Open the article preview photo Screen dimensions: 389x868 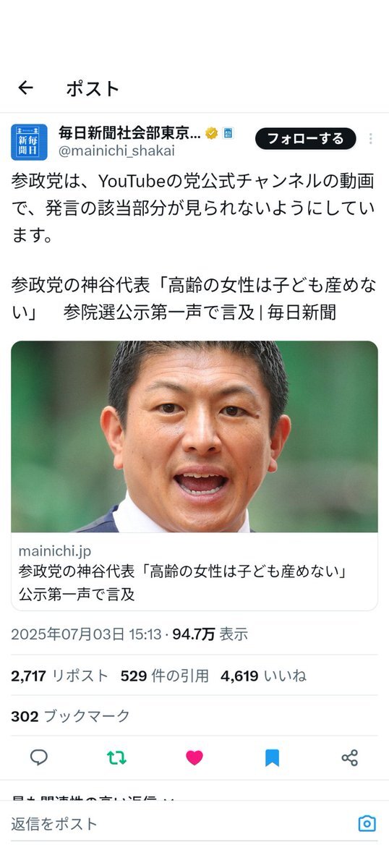[194, 437]
